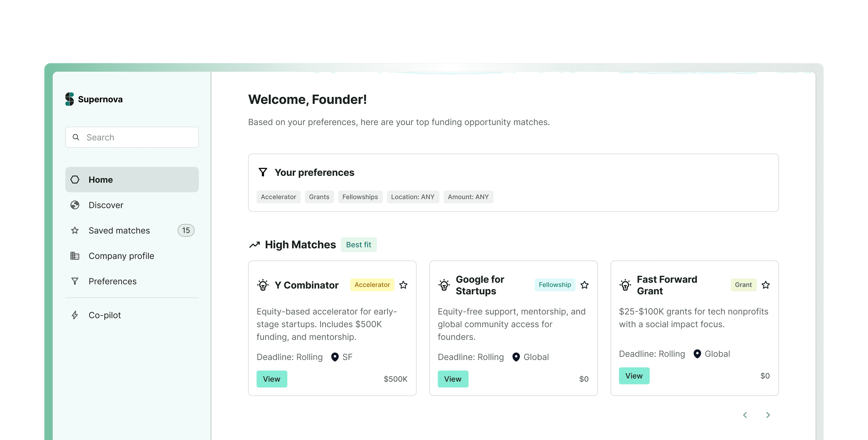Click the lightbulb icon on Y Combinator card
The image size is (868, 440).
click(263, 285)
